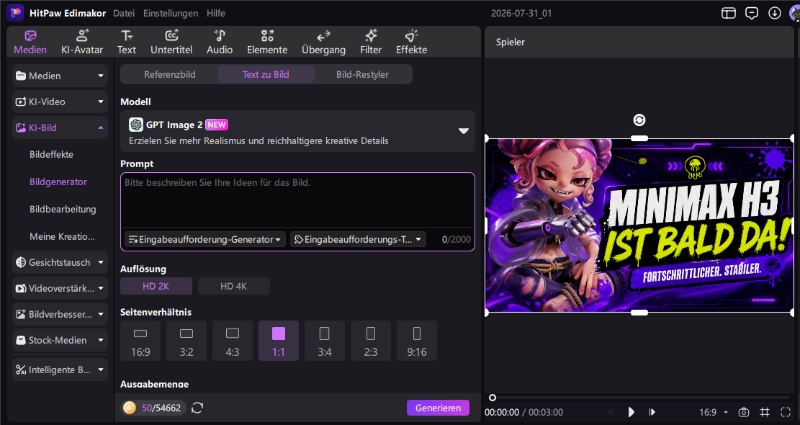Open the 16:9 player aspect ratio dropdown

point(714,412)
